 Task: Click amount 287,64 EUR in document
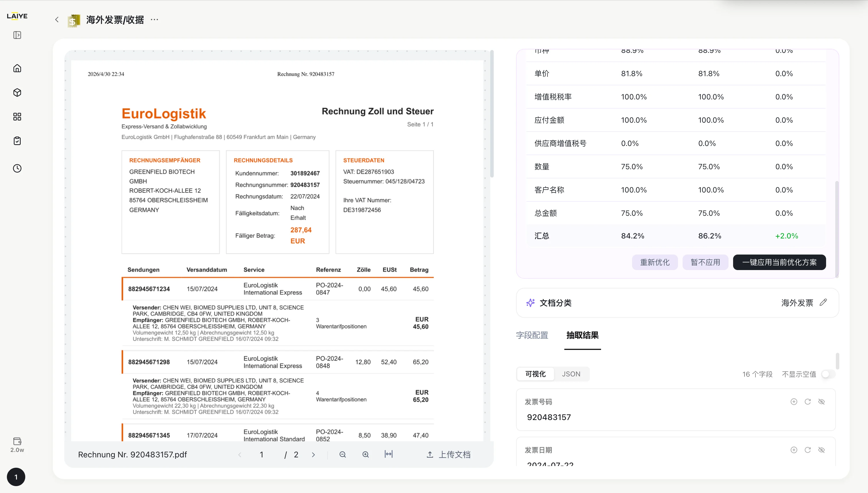[x=301, y=235]
